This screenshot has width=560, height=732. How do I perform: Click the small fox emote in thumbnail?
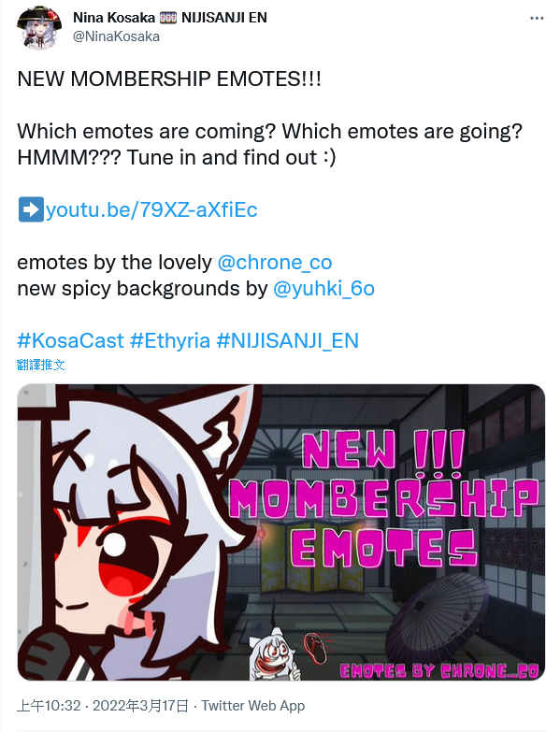tap(274, 659)
